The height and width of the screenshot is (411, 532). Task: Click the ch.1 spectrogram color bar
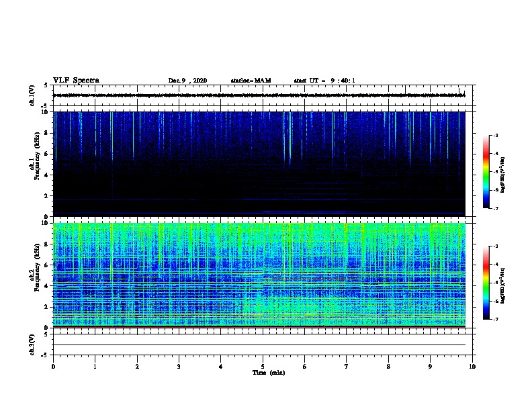(486, 172)
